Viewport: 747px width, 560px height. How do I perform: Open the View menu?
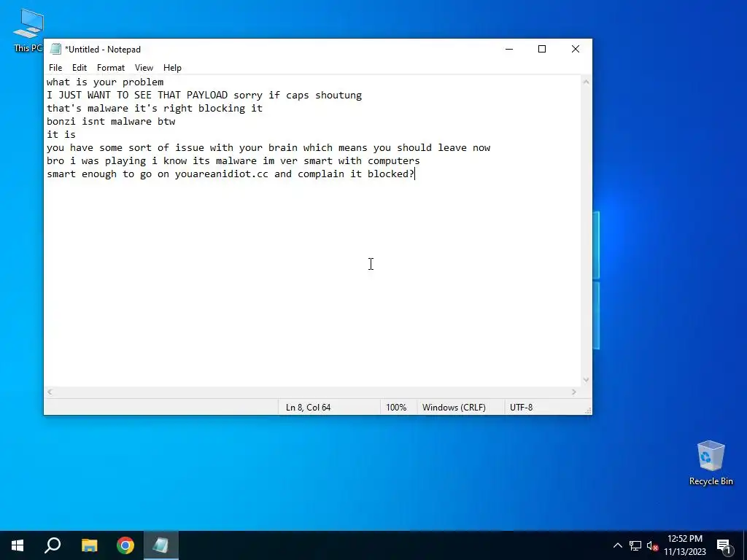click(x=144, y=68)
